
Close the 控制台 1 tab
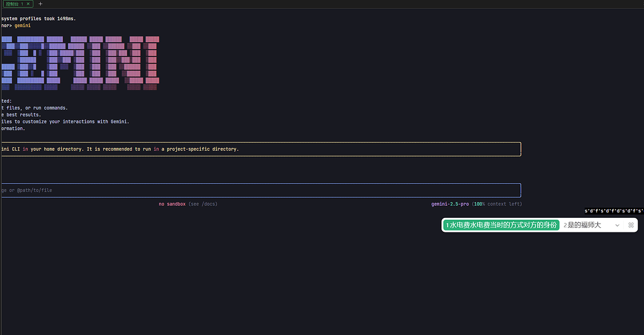pos(28,4)
